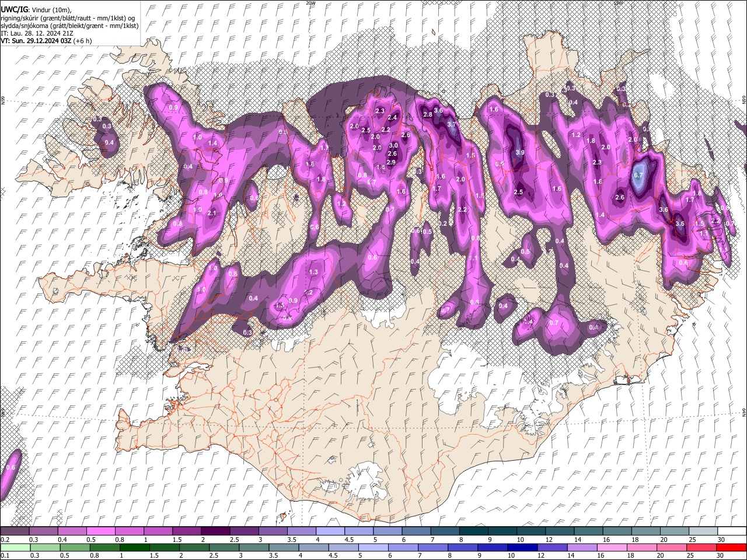Select the 12 label under upper legend row
The width and height of the screenshot is (747, 560).
(x=549, y=540)
